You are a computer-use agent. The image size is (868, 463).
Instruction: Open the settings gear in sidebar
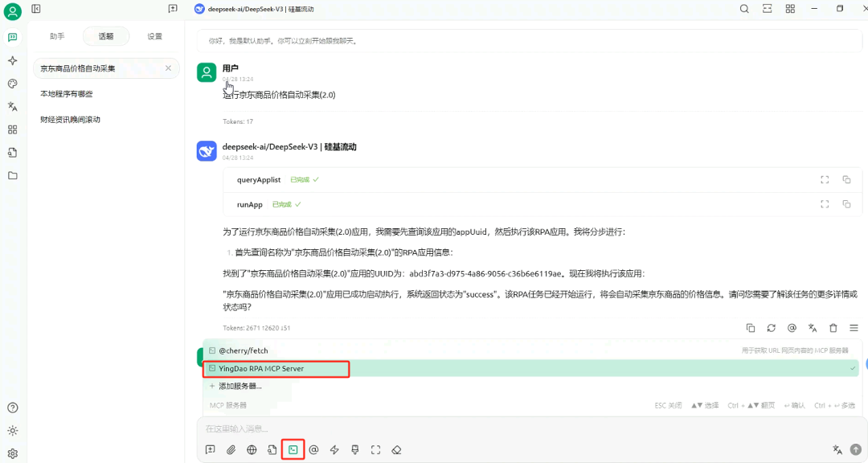tap(13, 453)
